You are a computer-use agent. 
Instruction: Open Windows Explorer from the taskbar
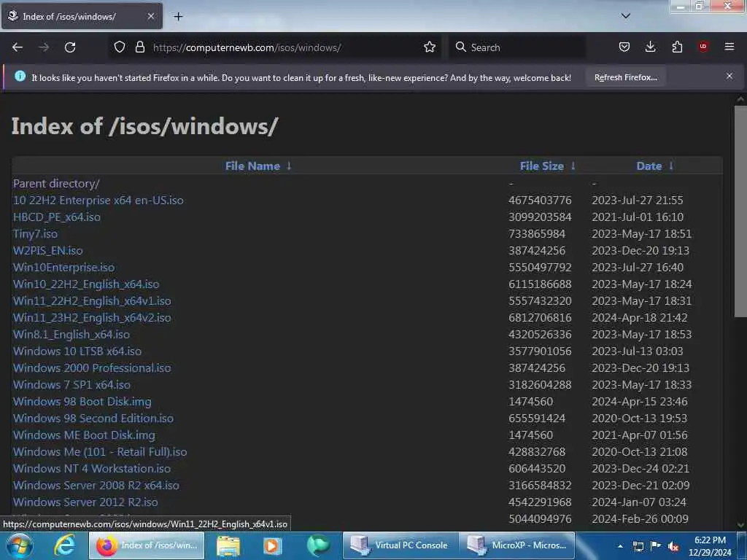click(x=228, y=546)
